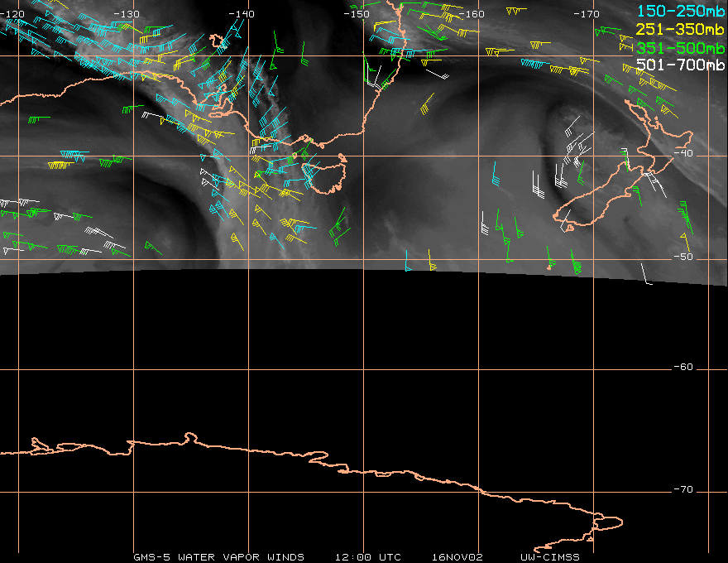728x563 pixels.
Task: Click the -40 latitude label
Action: (x=683, y=153)
